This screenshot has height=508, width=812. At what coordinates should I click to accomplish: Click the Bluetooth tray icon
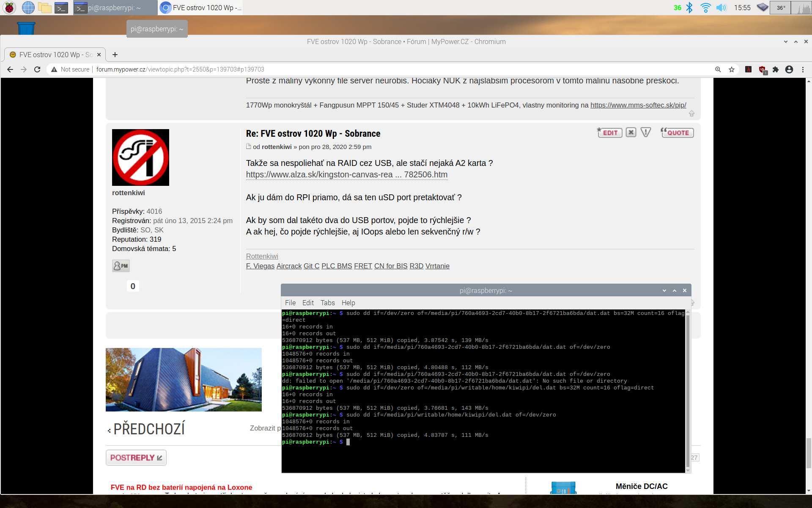(x=689, y=8)
